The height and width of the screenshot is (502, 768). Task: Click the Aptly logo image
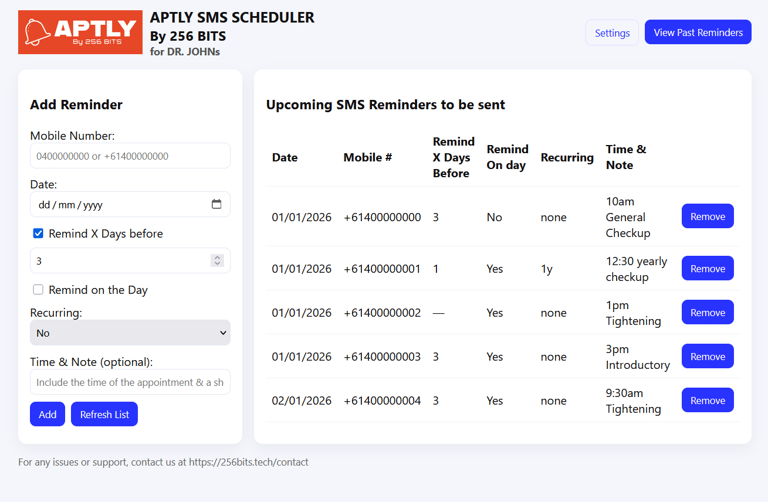point(80,32)
